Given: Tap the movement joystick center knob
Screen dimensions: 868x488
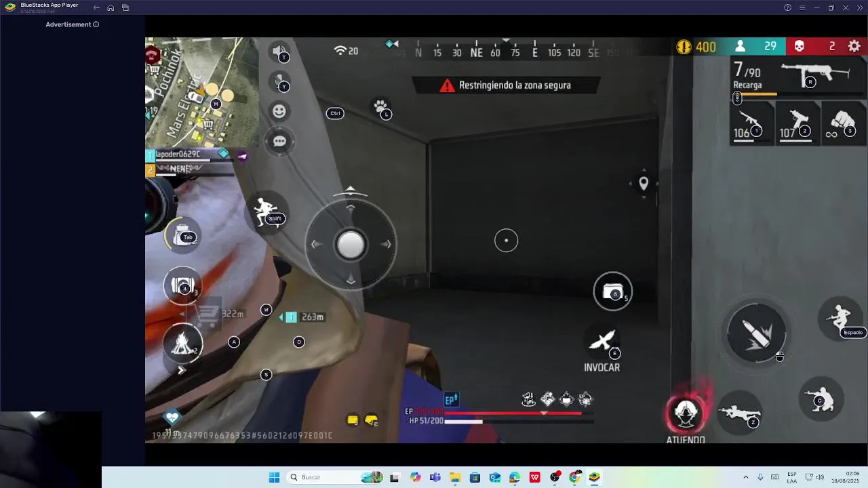Looking at the screenshot, I should pos(351,245).
